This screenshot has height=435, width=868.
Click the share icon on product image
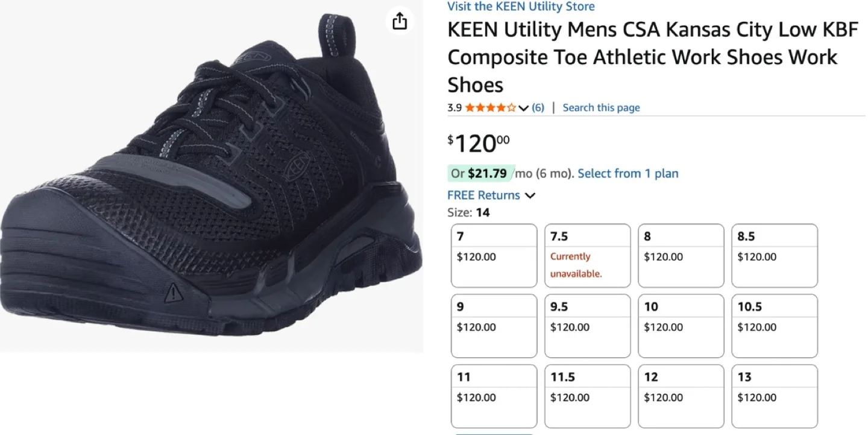[400, 22]
